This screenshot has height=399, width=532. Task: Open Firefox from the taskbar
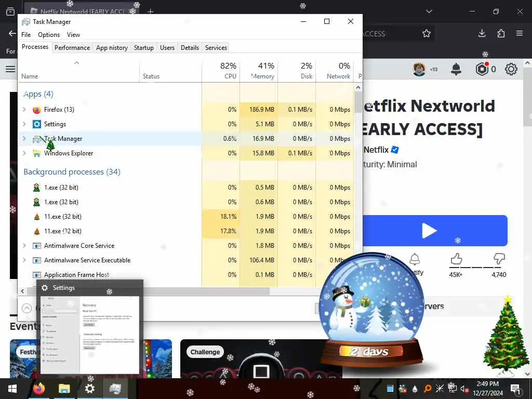[39, 389]
